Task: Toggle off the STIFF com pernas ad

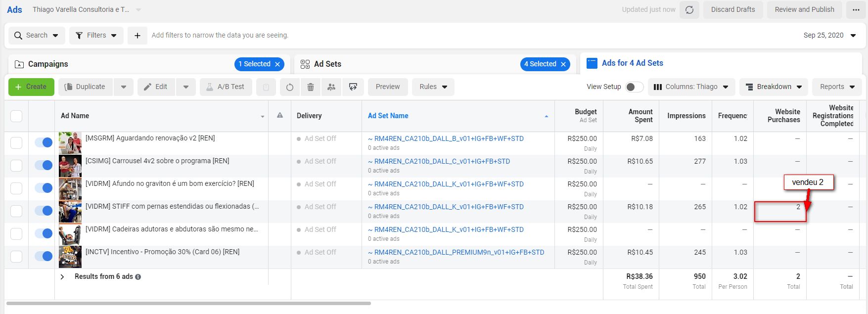Action: [44, 211]
